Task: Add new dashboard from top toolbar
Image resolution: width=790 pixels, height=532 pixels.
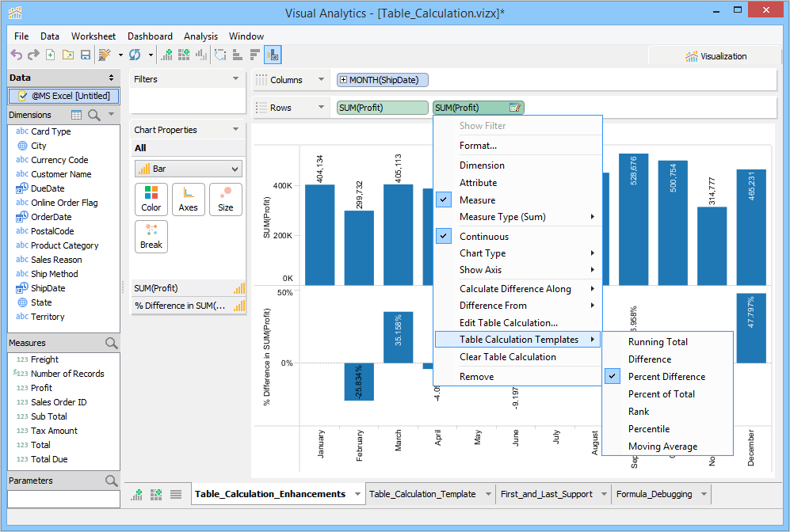Action: click(184, 55)
